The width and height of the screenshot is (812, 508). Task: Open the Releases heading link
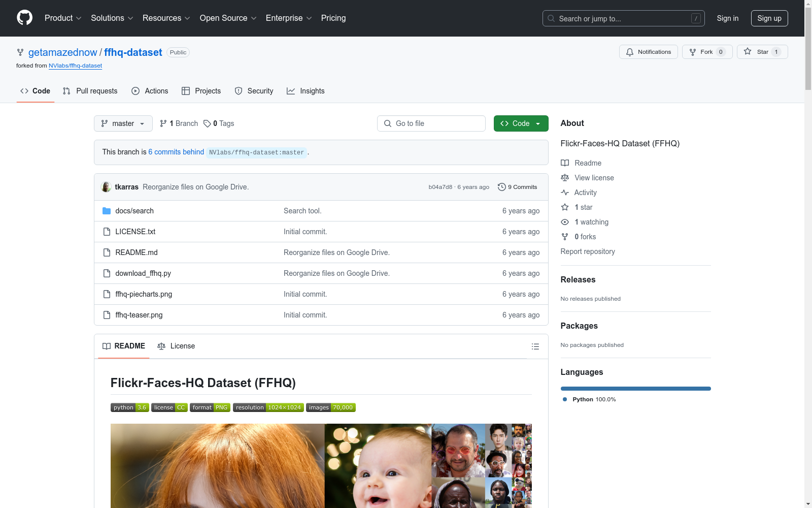(578, 279)
